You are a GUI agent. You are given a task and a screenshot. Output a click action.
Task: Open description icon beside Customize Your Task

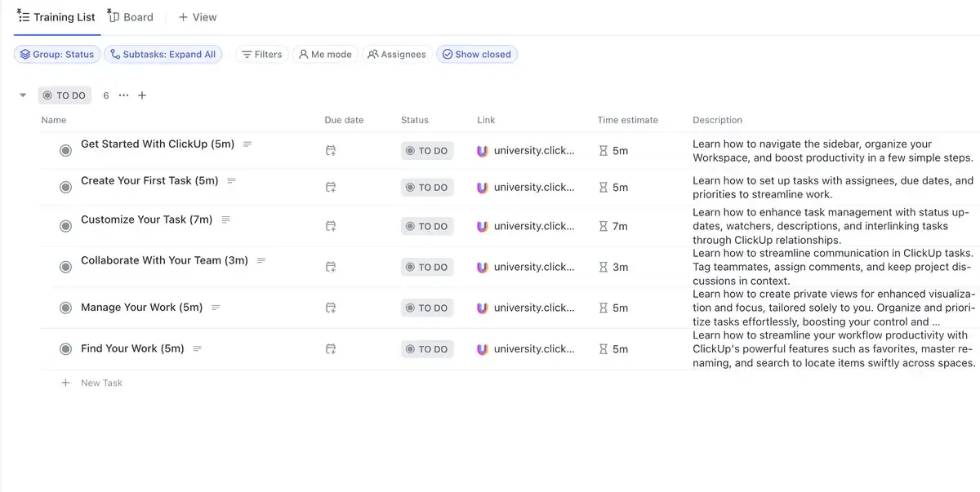[225, 219]
